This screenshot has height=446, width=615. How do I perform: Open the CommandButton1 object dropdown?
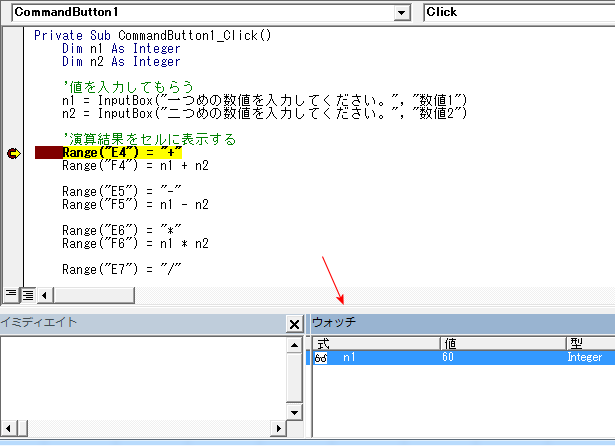(402, 12)
